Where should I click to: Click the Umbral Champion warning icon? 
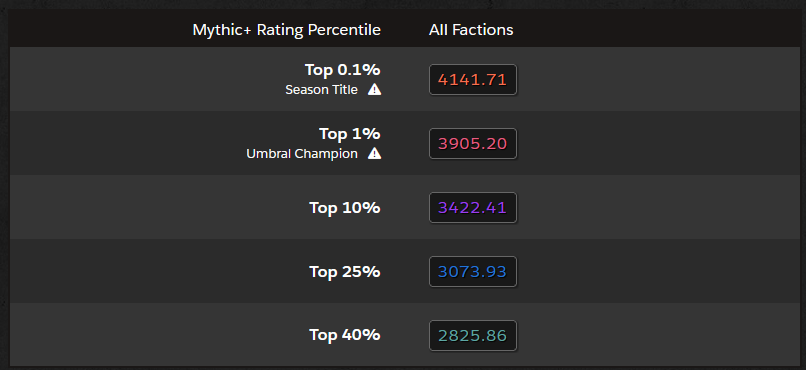pos(374,153)
